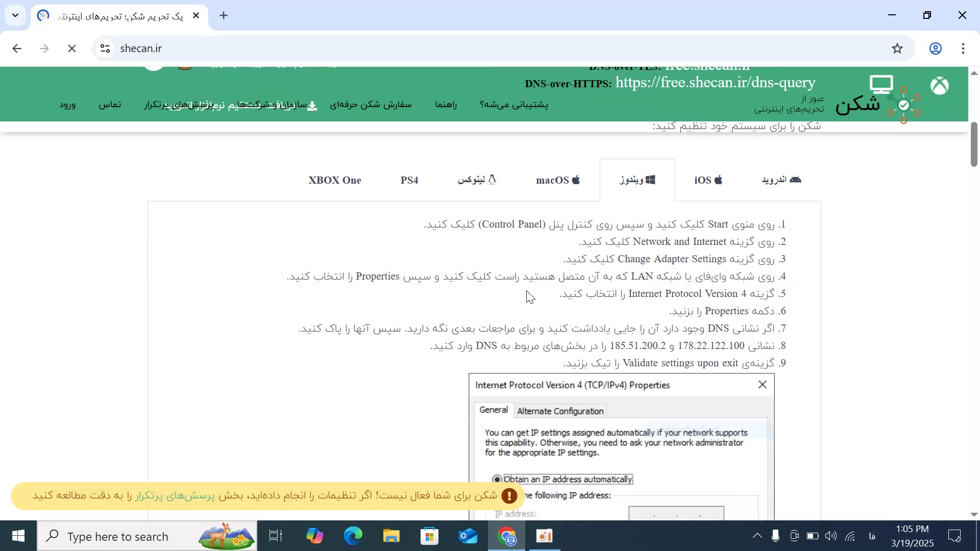Click the page vertical scrollbar thumb
Screen dimensions: 980x551
coord(974,144)
